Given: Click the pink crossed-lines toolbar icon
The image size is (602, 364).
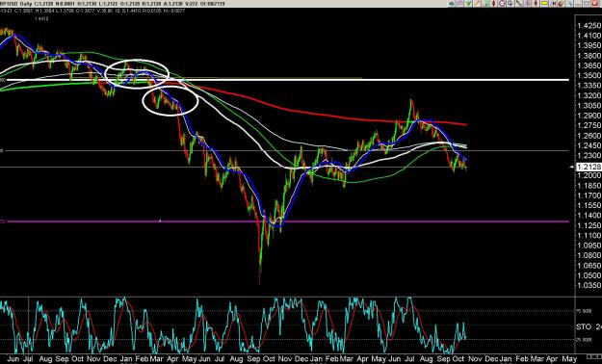Looking at the screenshot, I should click(x=460, y=4).
